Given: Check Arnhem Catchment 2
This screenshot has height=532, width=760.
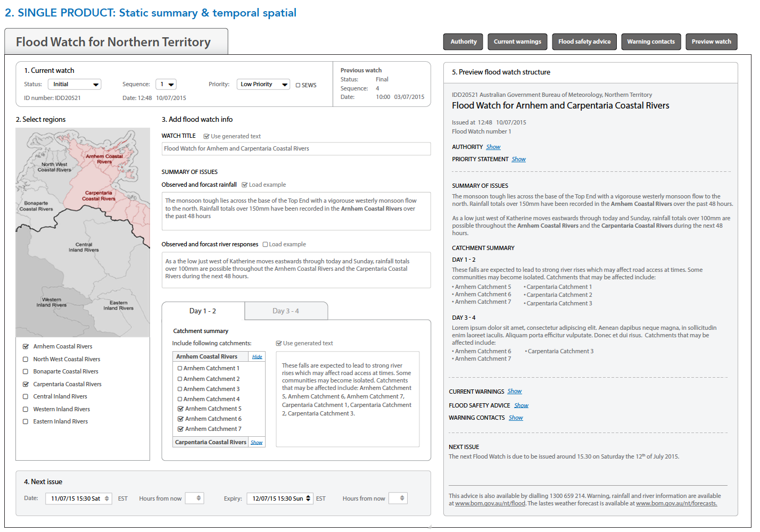Looking at the screenshot, I should [180, 379].
